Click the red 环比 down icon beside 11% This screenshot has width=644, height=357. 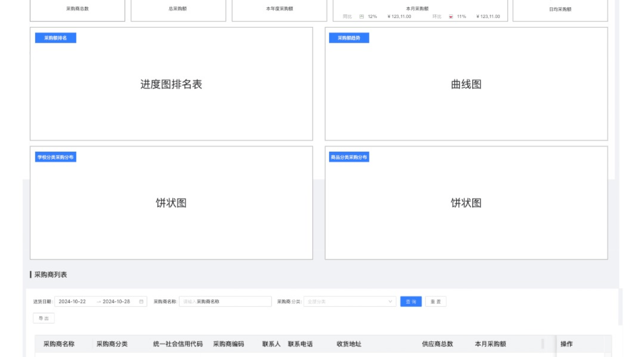click(x=451, y=17)
